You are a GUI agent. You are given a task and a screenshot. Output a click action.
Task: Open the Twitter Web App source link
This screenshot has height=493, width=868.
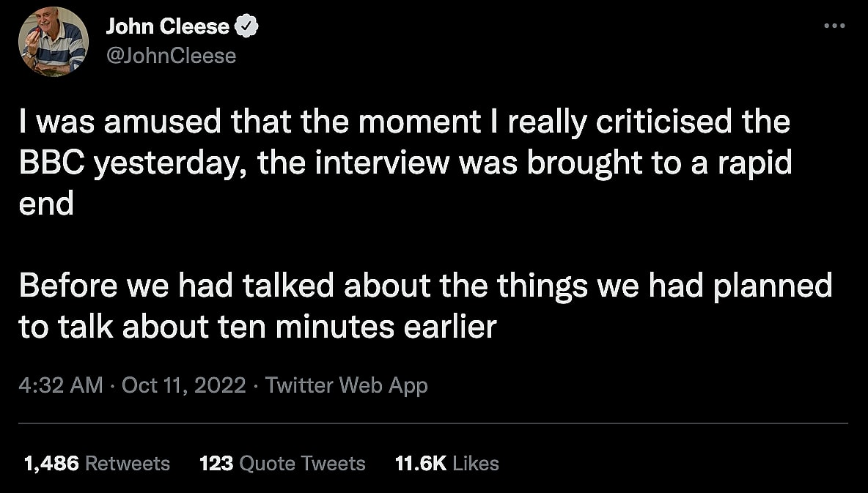(346, 385)
